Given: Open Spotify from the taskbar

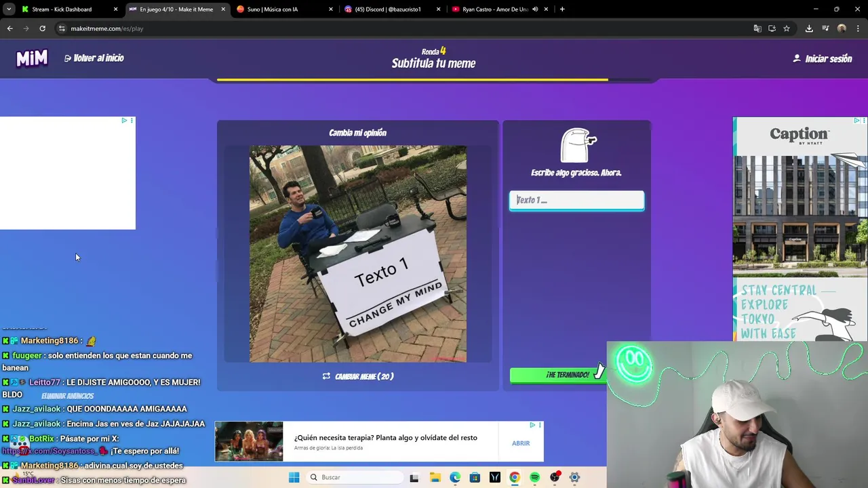Looking at the screenshot, I should (535, 478).
